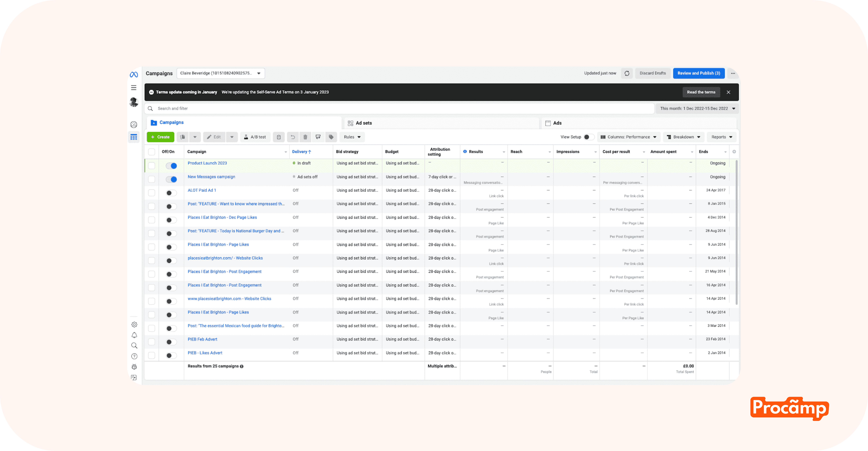
Task: Open the Rules dropdown
Action: [x=352, y=137]
